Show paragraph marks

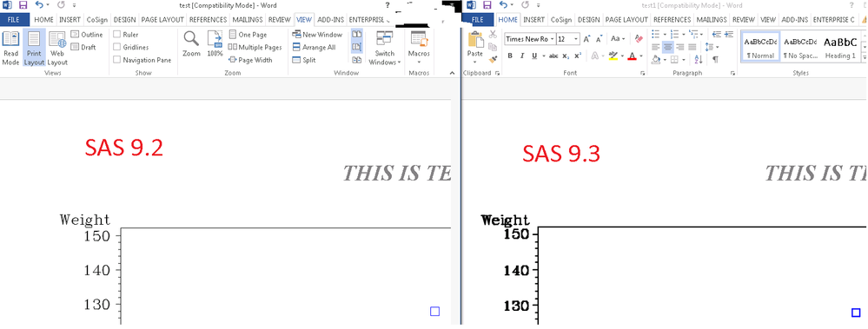[716, 59]
